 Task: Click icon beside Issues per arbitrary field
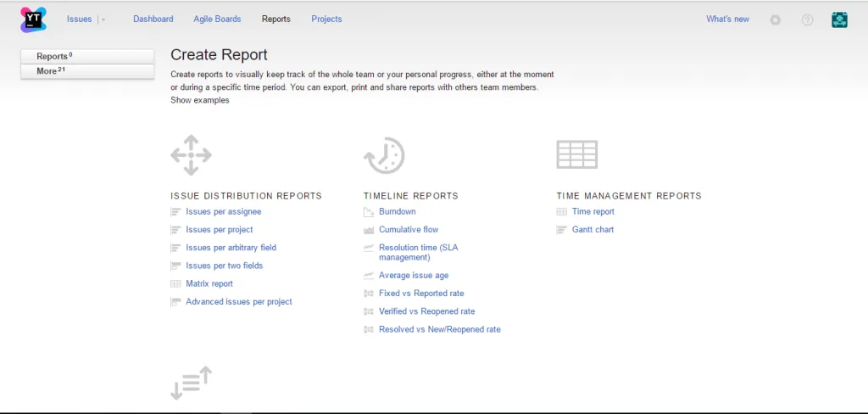click(175, 248)
